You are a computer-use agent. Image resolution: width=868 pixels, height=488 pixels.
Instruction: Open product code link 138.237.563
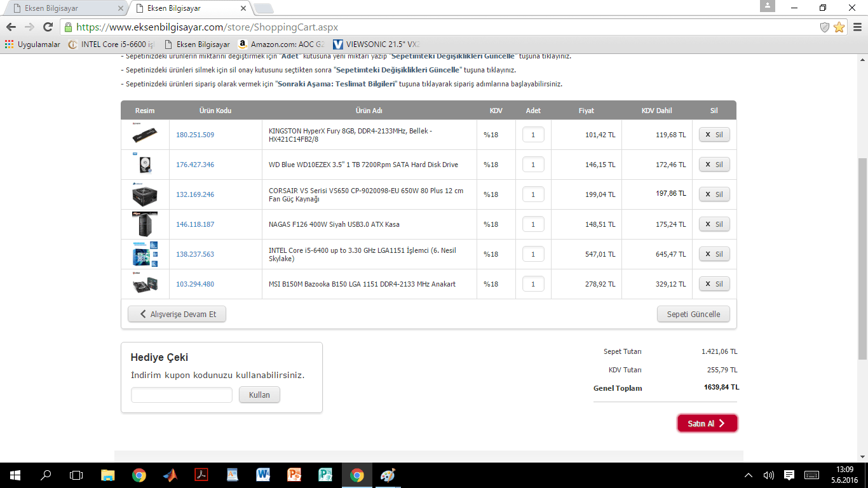point(195,254)
